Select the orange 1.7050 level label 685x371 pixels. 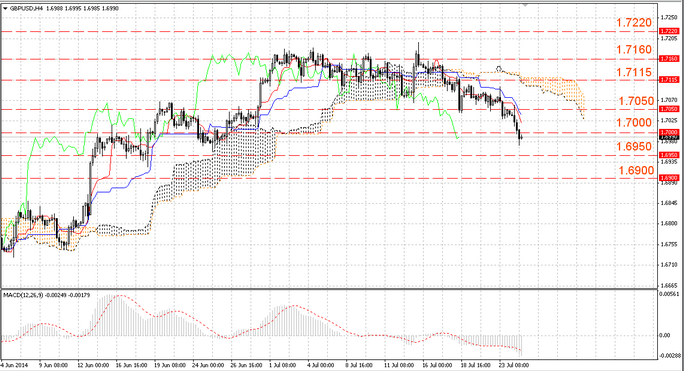coord(636,101)
